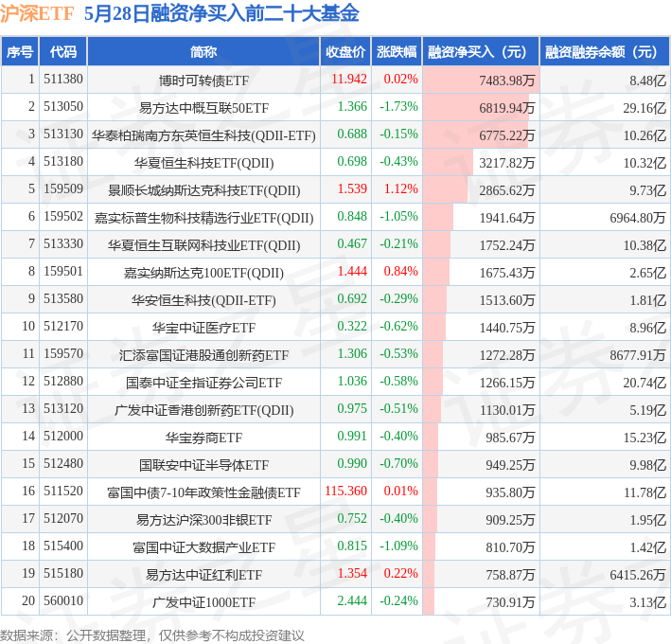This screenshot has width=671, height=644.
Task: Select 华宝中证医疗ETF name cell
Action: tap(203, 327)
